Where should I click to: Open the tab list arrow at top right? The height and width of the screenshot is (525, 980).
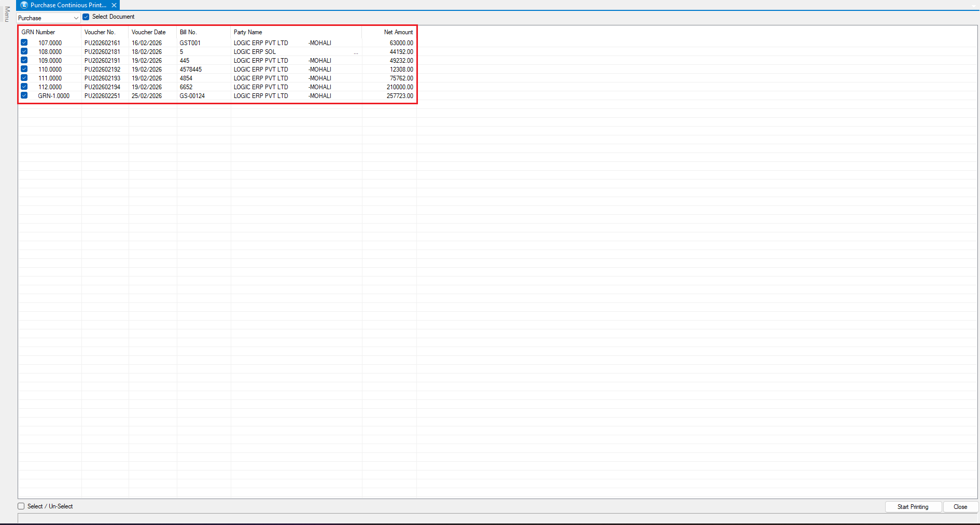(974, 6)
